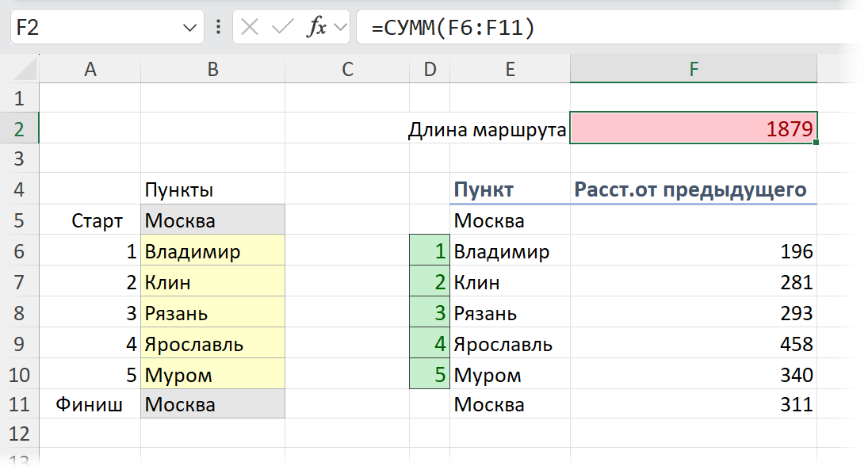The height and width of the screenshot is (470, 868).
Task: Select the Старт cell for Москва
Action: pos(90,220)
